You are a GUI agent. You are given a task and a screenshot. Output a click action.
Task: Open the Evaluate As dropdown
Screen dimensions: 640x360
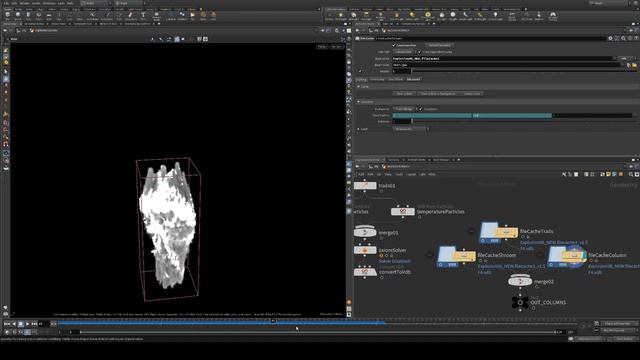tap(404, 109)
